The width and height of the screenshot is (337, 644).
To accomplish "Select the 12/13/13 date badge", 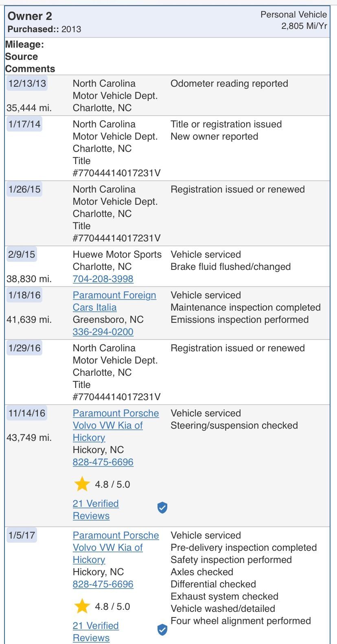I will click(27, 83).
